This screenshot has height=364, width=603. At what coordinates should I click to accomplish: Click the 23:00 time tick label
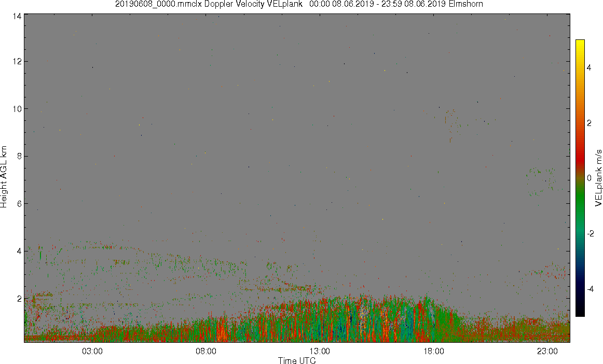pos(547,351)
